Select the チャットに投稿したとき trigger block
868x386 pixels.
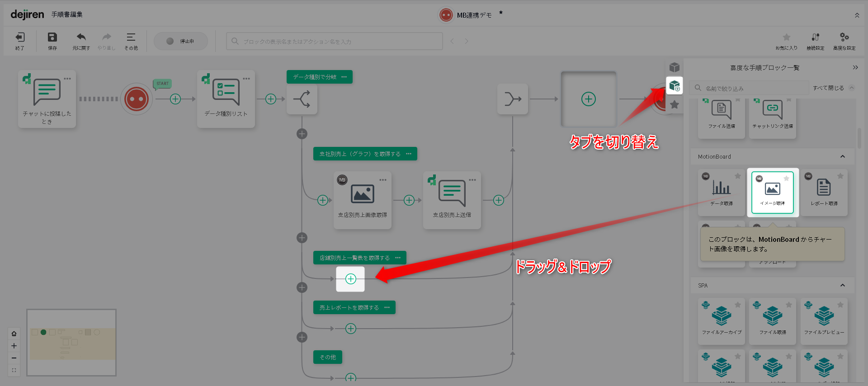pyautogui.click(x=47, y=99)
